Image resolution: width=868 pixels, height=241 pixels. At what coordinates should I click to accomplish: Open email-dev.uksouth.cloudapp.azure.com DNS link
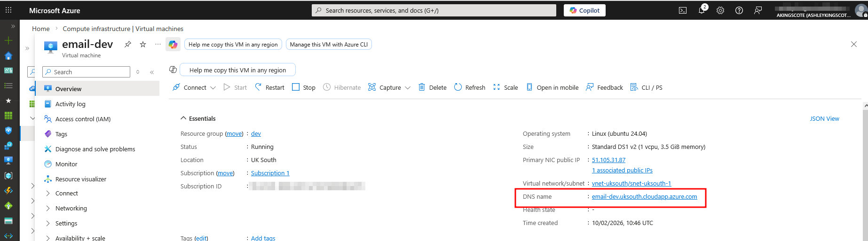click(x=644, y=196)
